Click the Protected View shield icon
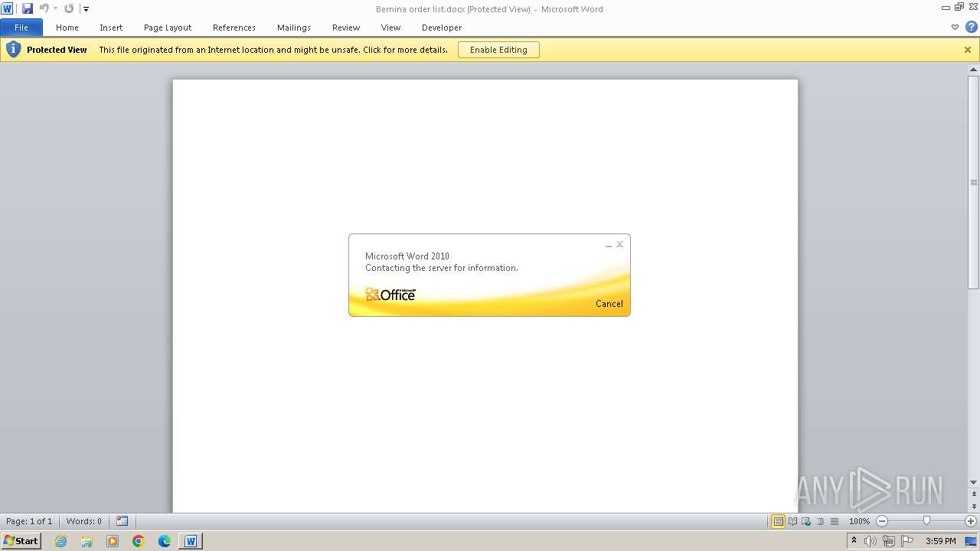The height and width of the screenshot is (551, 980). pos(13,50)
